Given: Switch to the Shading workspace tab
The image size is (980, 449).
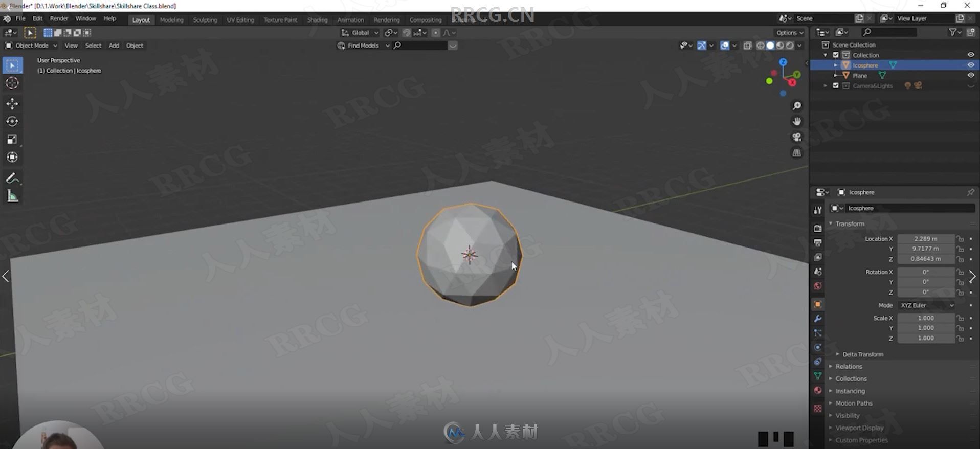Looking at the screenshot, I should click(317, 20).
